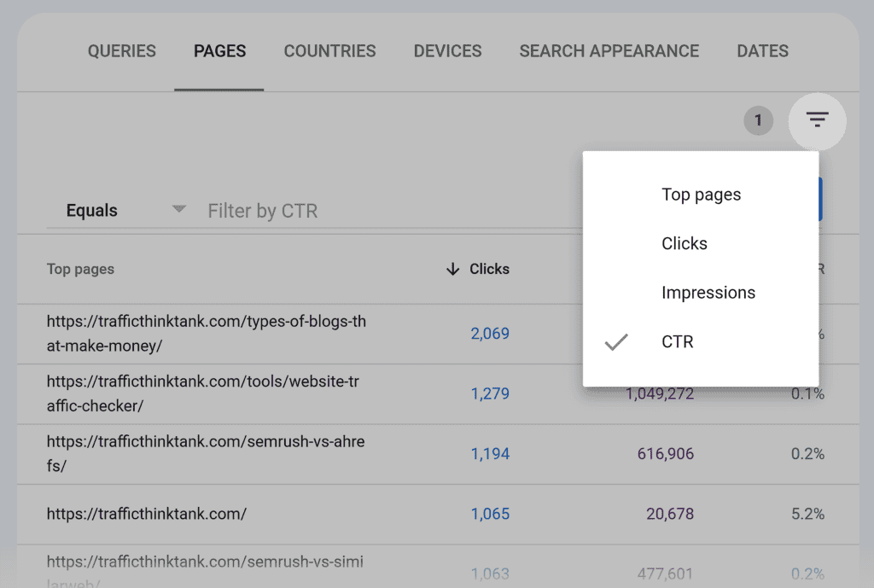The height and width of the screenshot is (588, 874).
Task: Click the Equals dropdown chevron
Action: click(178, 209)
